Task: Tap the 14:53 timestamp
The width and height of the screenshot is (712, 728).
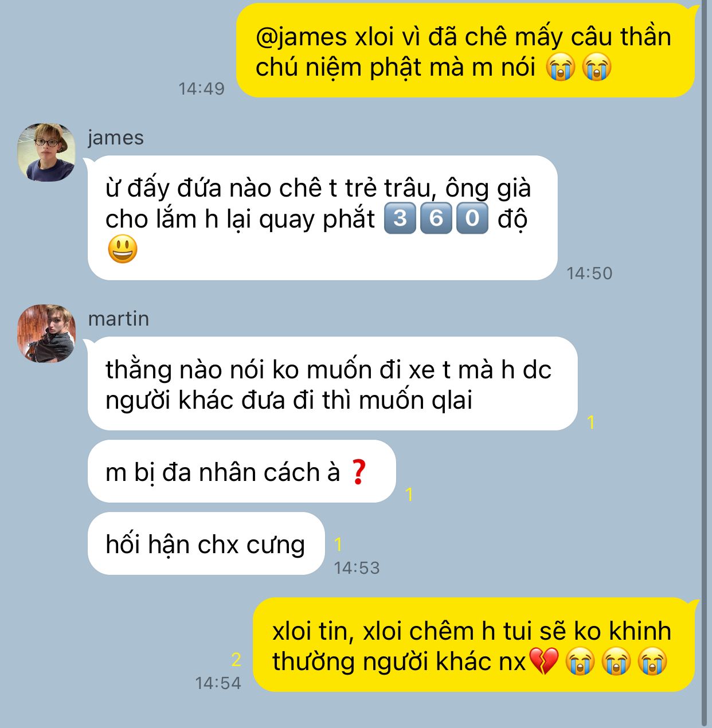Action: [357, 568]
